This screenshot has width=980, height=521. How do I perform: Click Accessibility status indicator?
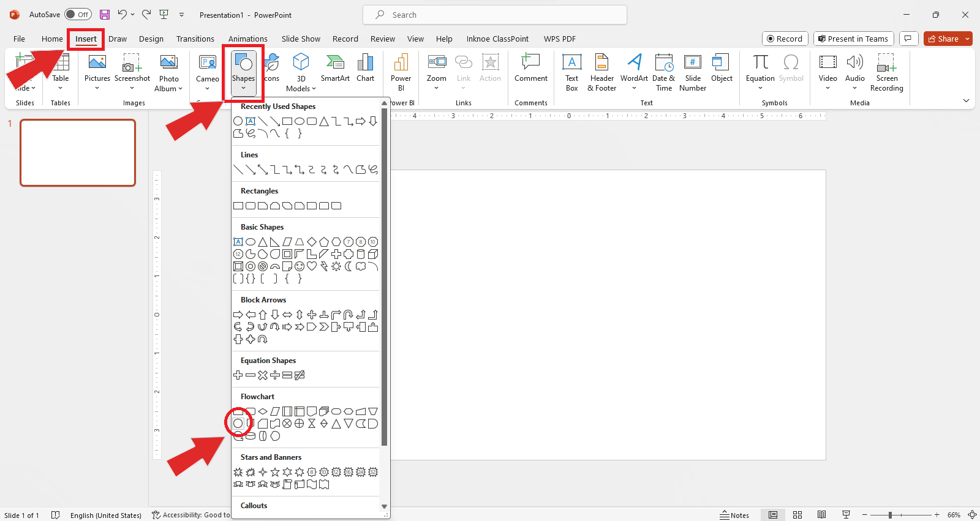pyautogui.click(x=191, y=515)
